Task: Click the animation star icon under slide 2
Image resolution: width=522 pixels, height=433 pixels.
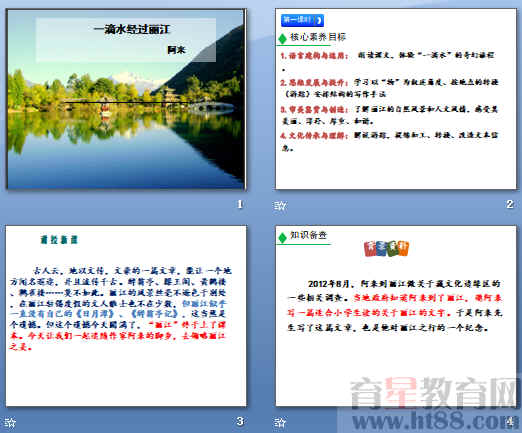Action: coord(280,205)
